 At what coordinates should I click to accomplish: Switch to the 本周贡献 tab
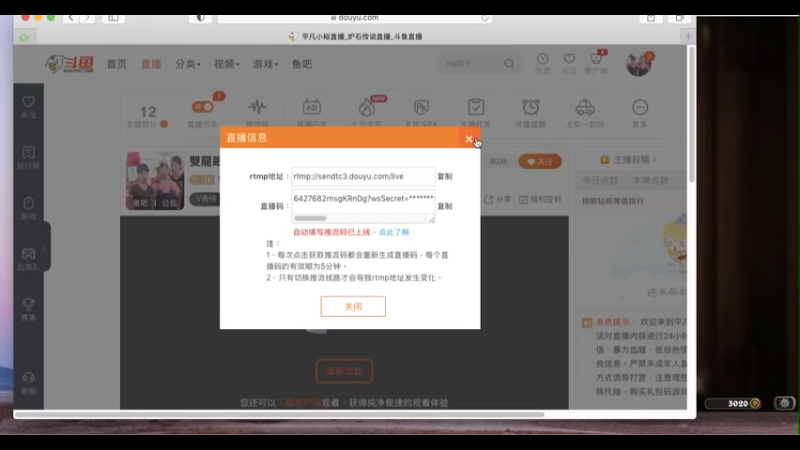pyautogui.click(x=650, y=181)
